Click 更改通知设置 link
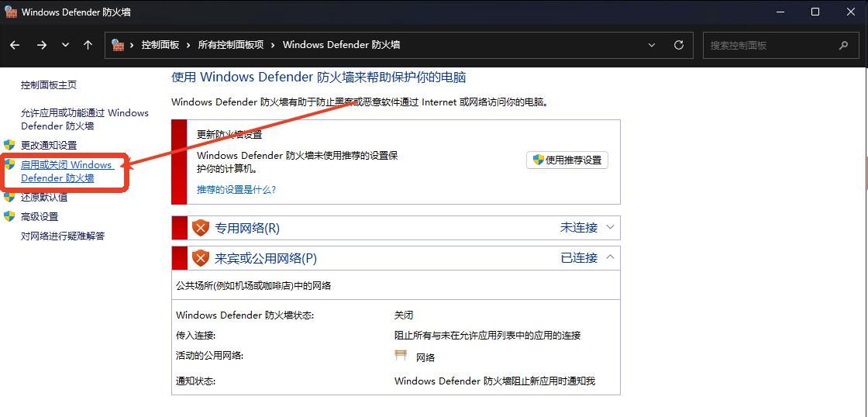 [49, 145]
